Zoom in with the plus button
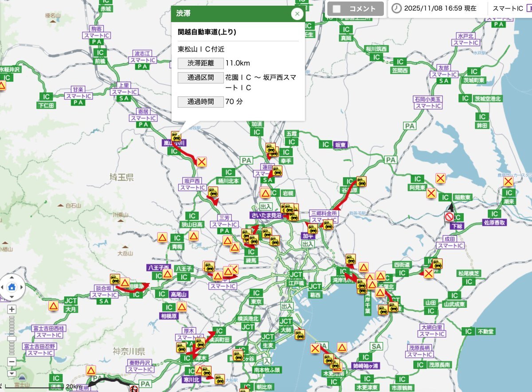Screen dimensions: 532x392 pyautogui.click(x=12, y=309)
